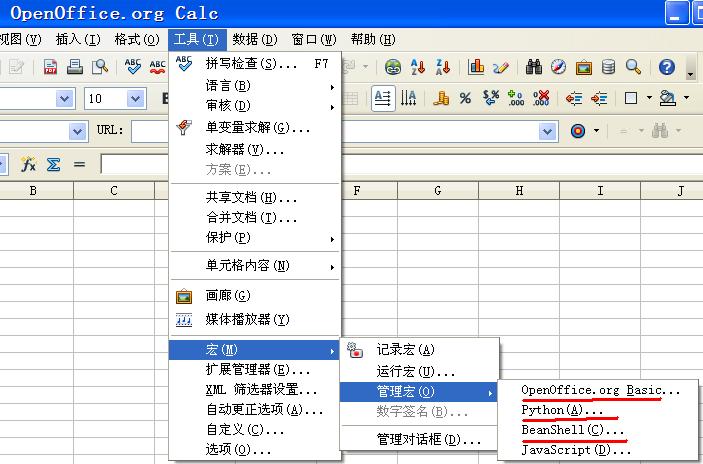
Task: Choose 扩展管理器(E)... menu entry
Action: click(x=255, y=370)
